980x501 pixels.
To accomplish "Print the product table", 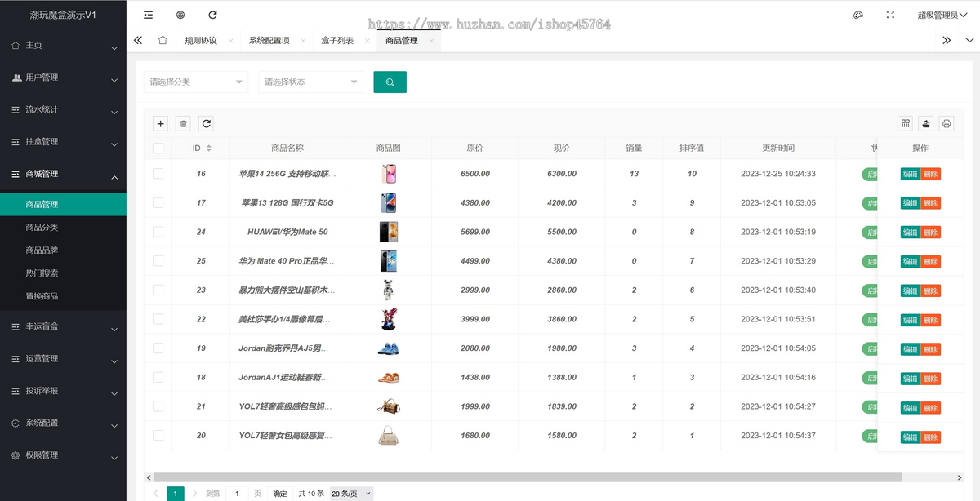I will (947, 123).
